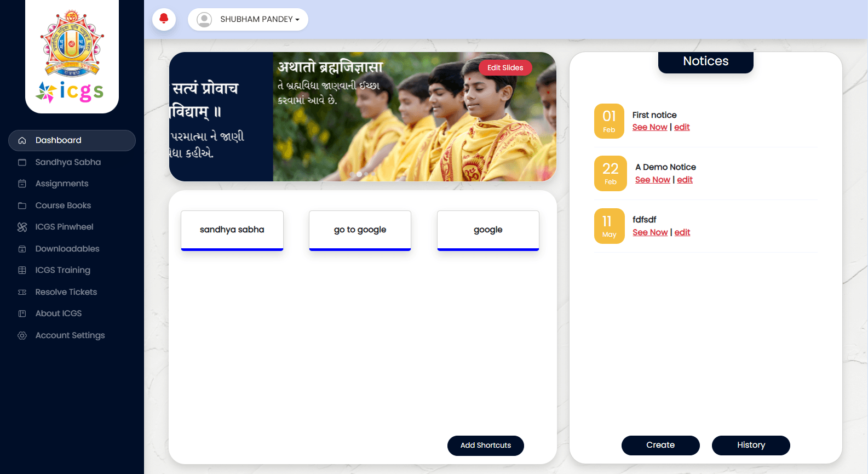Click the Assignments calendar icon
The height and width of the screenshot is (474, 868).
22,184
